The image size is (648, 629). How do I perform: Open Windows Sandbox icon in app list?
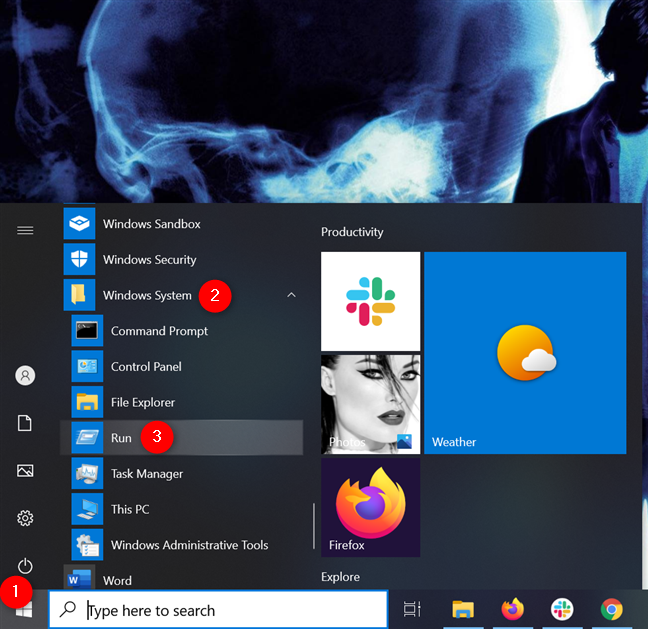click(79, 224)
